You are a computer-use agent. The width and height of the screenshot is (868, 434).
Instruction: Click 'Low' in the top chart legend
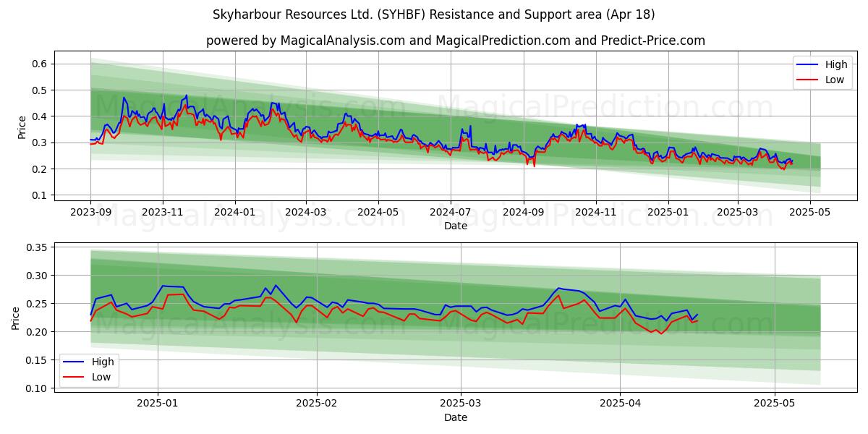click(x=835, y=80)
